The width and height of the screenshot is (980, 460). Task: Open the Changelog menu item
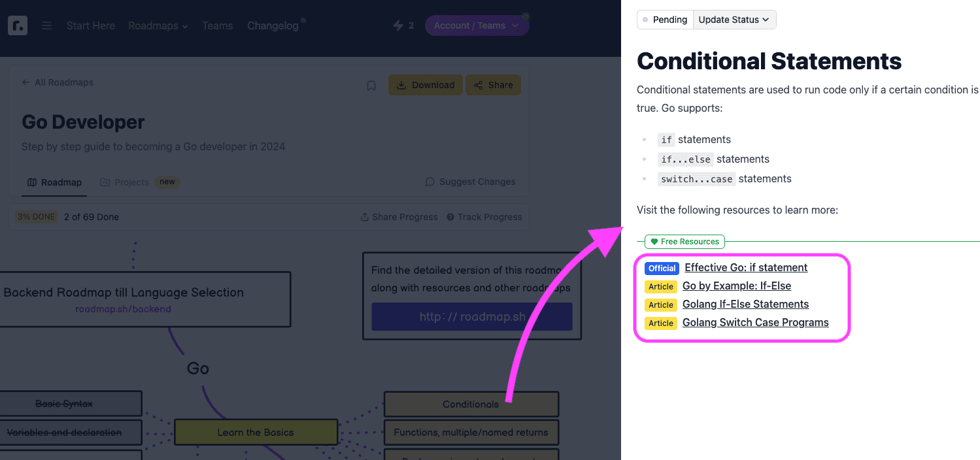coord(273,26)
